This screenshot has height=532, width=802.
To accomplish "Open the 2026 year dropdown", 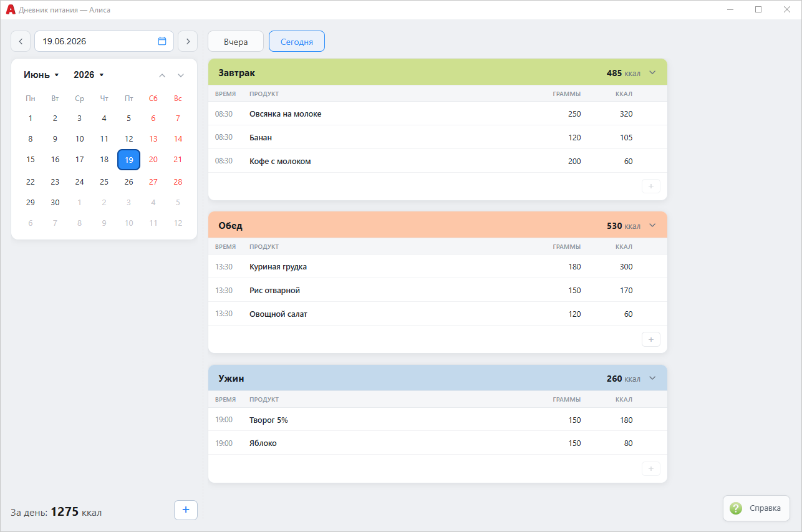I will [x=89, y=75].
